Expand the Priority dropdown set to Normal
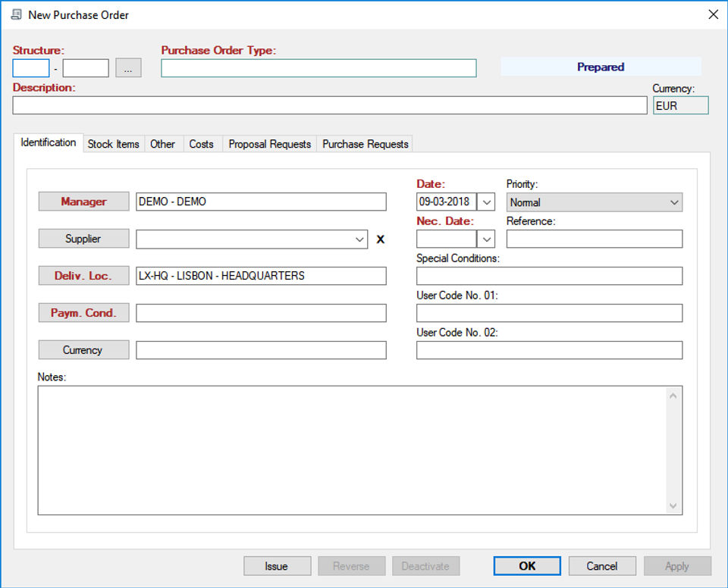 click(674, 202)
